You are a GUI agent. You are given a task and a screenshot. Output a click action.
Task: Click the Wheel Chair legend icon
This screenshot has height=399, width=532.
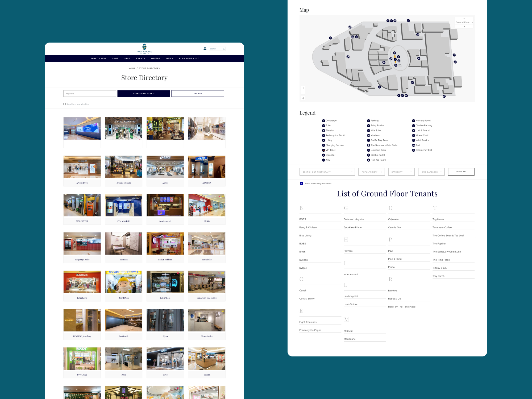pos(413,135)
